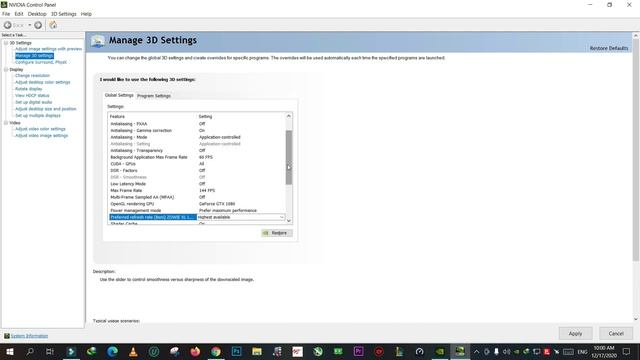The image size is (640, 360).
Task: Open Adjust video image settings task
Action: 42,136
